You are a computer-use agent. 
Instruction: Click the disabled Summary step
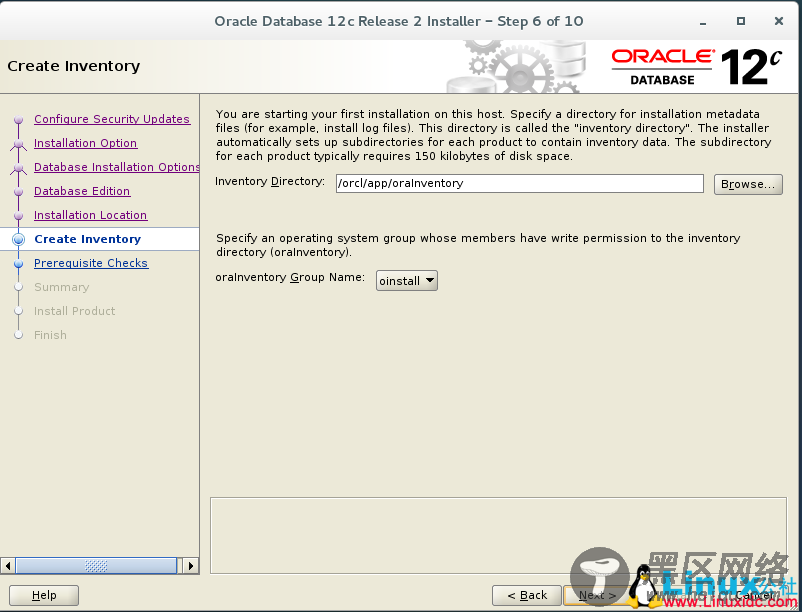tap(61, 287)
